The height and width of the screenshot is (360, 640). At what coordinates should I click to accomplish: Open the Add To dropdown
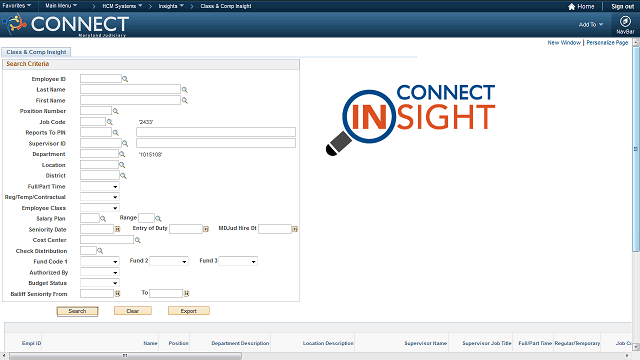(x=591, y=25)
